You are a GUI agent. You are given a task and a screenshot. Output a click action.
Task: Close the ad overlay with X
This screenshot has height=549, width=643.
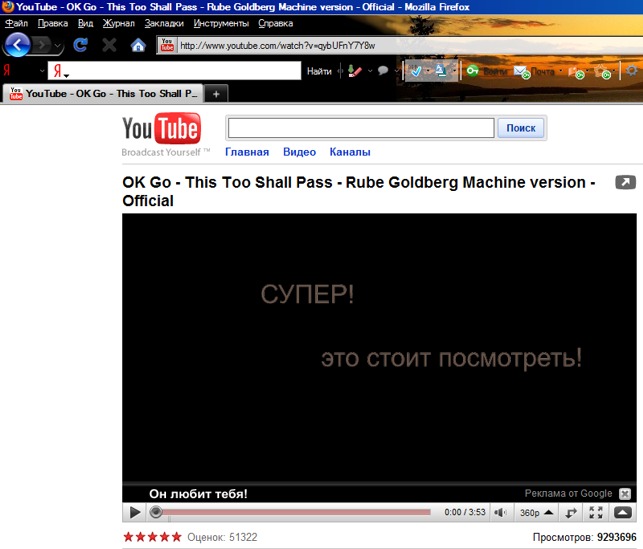tap(625, 494)
